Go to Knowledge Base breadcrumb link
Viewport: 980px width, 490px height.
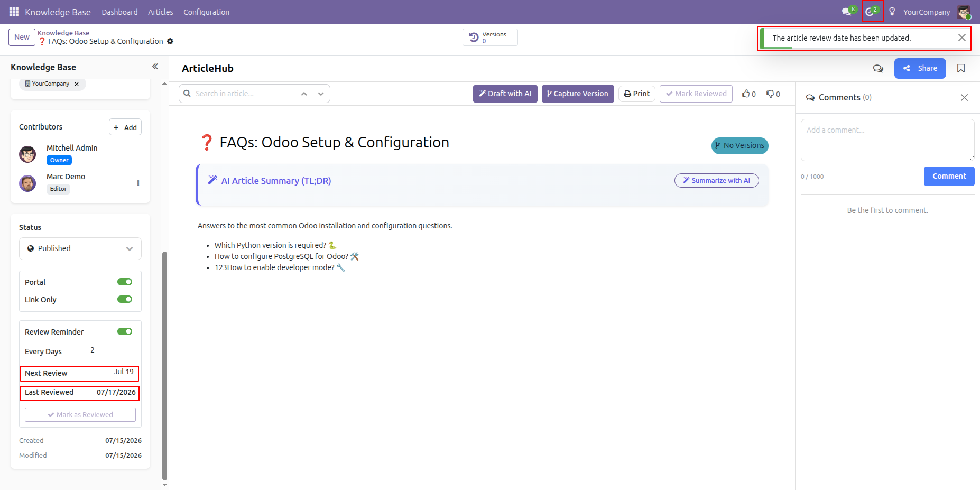[63, 33]
